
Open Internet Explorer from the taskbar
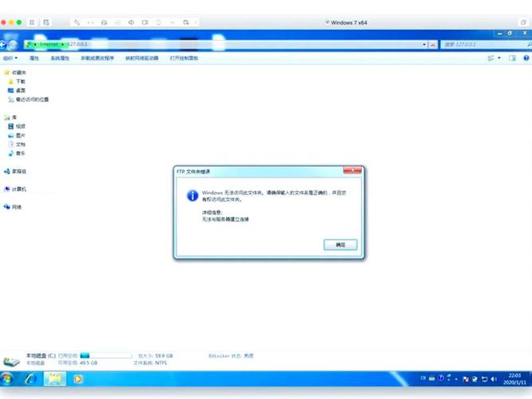[31, 379]
